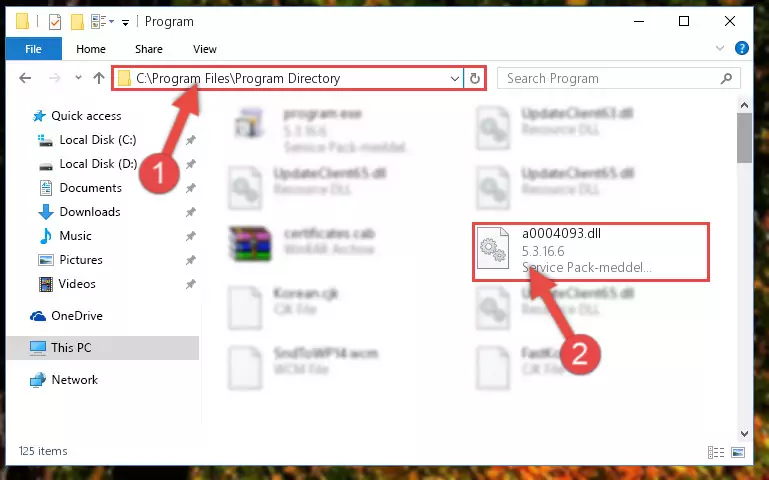Open Documents in the sidebar
The image size is (769, 480).
tap(80, 188)
